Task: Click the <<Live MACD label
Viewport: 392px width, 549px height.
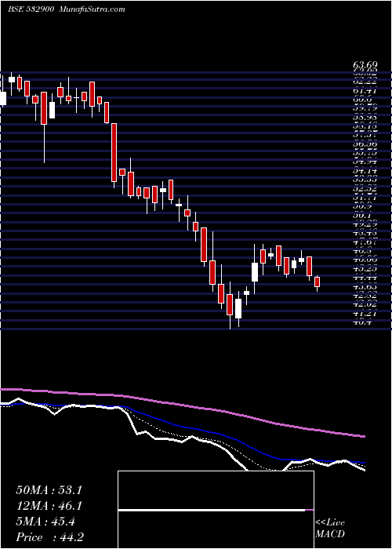Action: (330, 529)
